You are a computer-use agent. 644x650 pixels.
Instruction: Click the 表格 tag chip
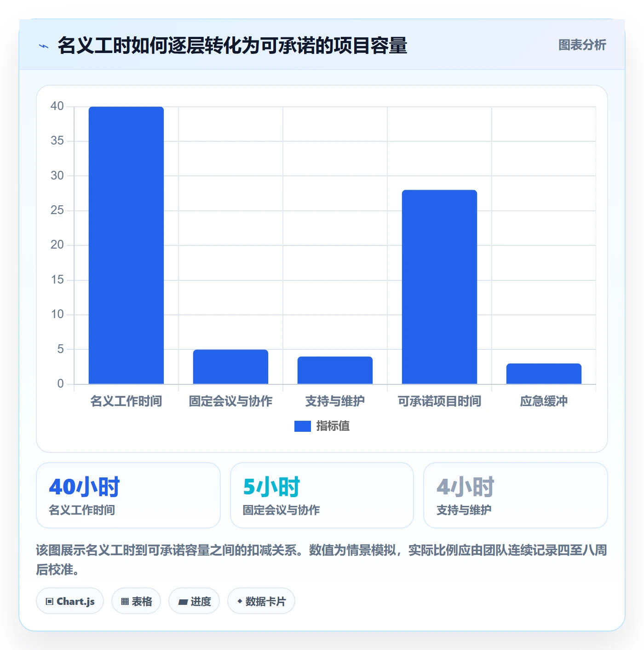pyautogui.click(x=136, y=601)
